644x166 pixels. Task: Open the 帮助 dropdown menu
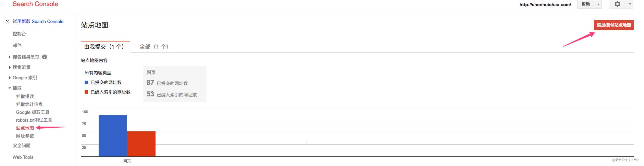(589, 4)
